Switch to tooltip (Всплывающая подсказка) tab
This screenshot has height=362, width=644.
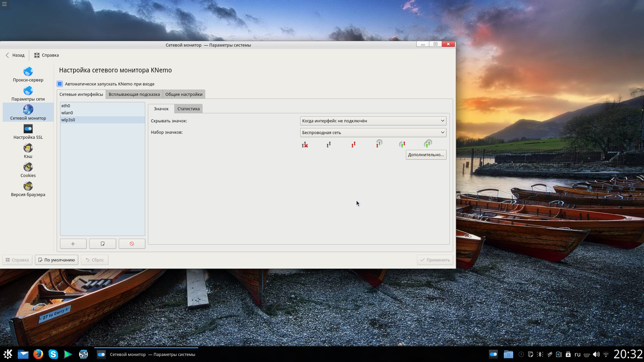tap(134, 94)
